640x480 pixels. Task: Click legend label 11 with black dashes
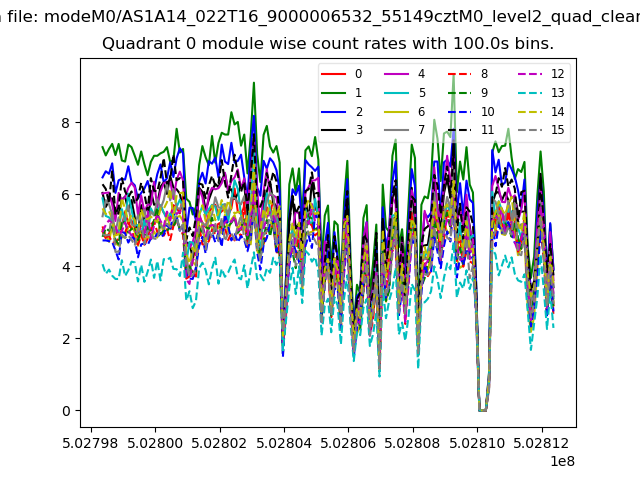point(487,130)
